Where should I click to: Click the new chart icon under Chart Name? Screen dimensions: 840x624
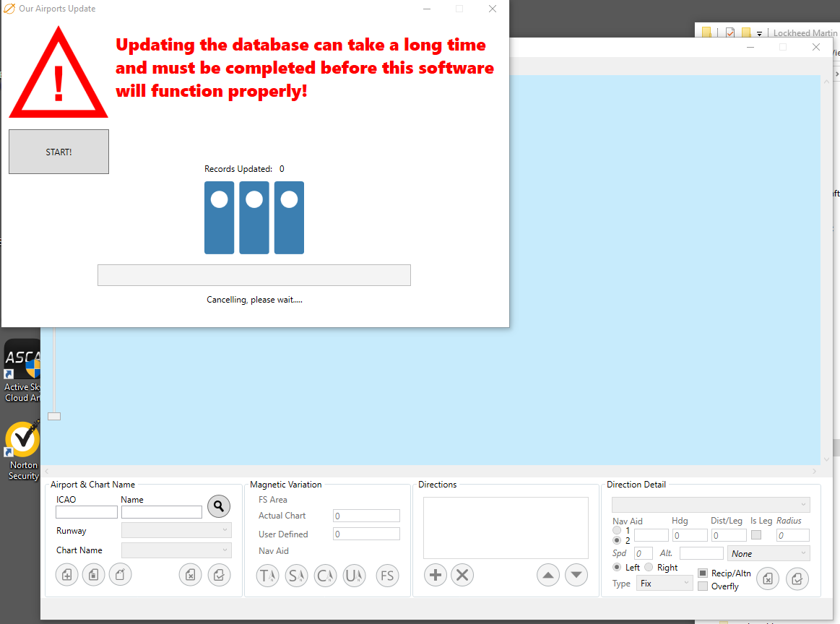[x=66, y=576]
